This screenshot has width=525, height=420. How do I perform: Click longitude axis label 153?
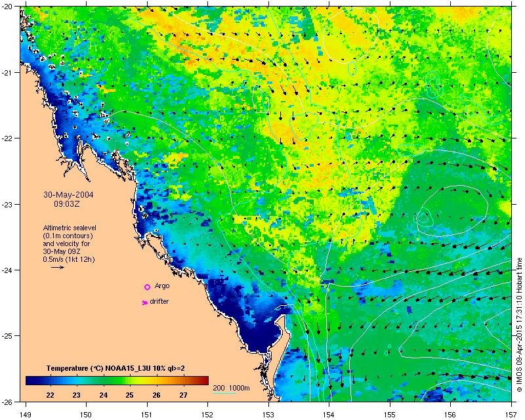268,415
